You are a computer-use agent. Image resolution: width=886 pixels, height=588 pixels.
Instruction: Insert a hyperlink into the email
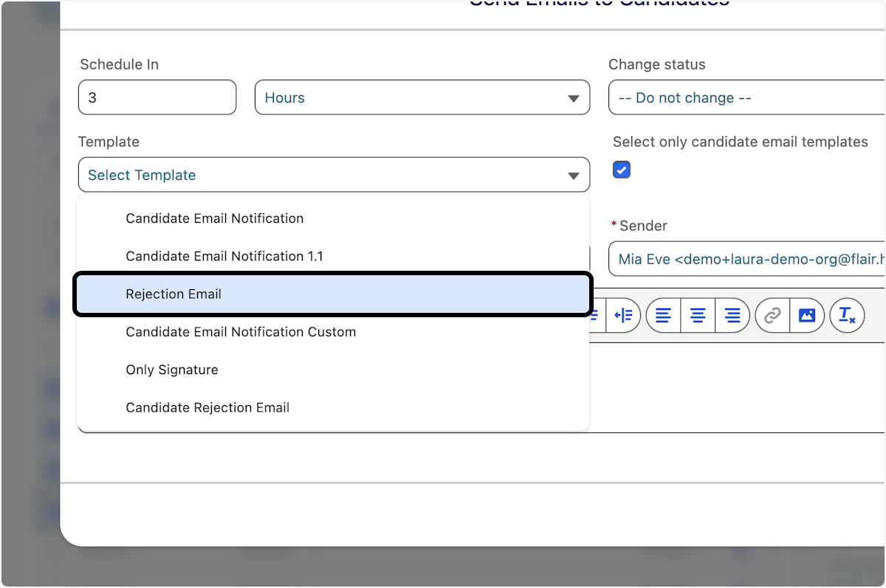772,315
